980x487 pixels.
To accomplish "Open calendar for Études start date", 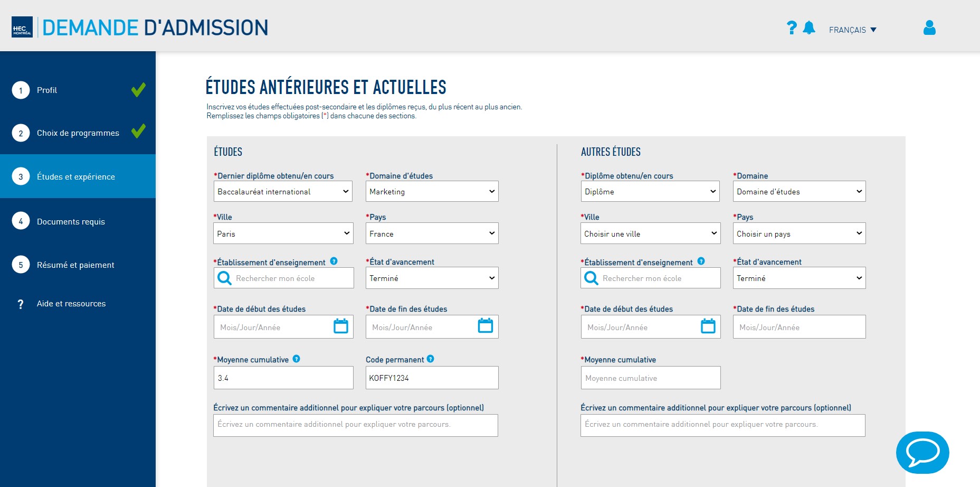I will click(341, 326).
